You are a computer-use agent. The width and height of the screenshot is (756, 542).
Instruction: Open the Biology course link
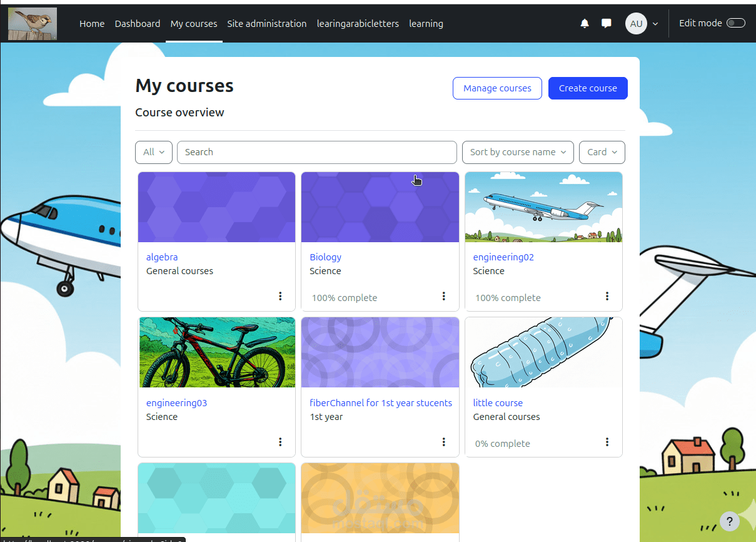click(325, 257)
